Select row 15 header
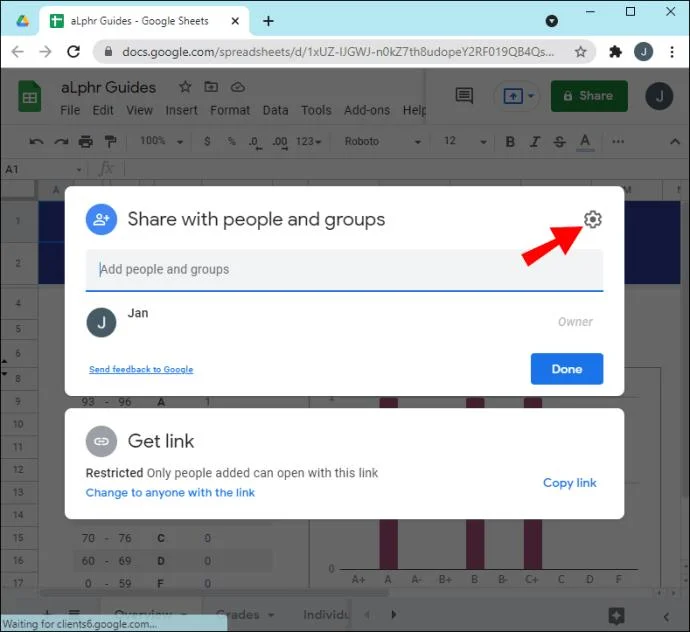690x632 pixels. [18, 537]
